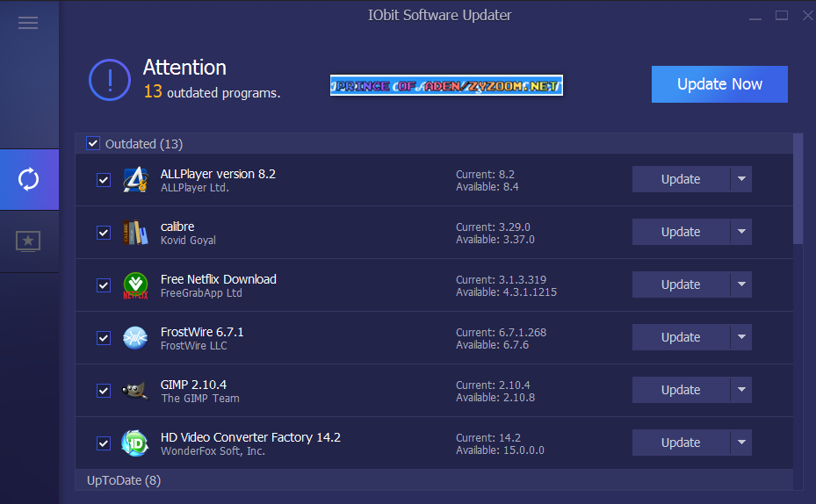The width and height of the screenshot is (816, 504).
Task: Uncheck the GIMP 2.10.4 checkbox
Action: point(104,391)
